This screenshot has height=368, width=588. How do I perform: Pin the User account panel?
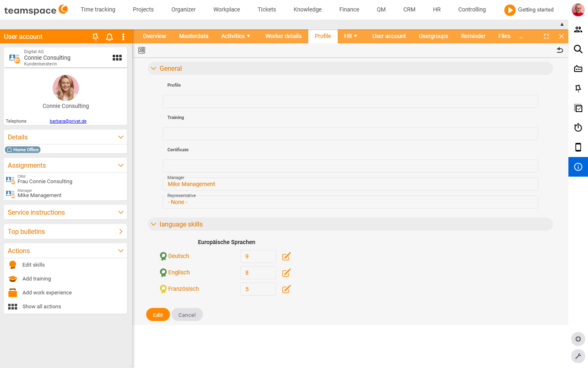pos(96,37)
